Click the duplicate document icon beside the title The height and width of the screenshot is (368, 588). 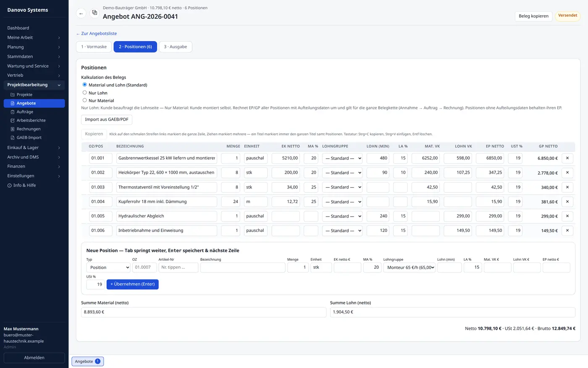click(x=94, y=13)
